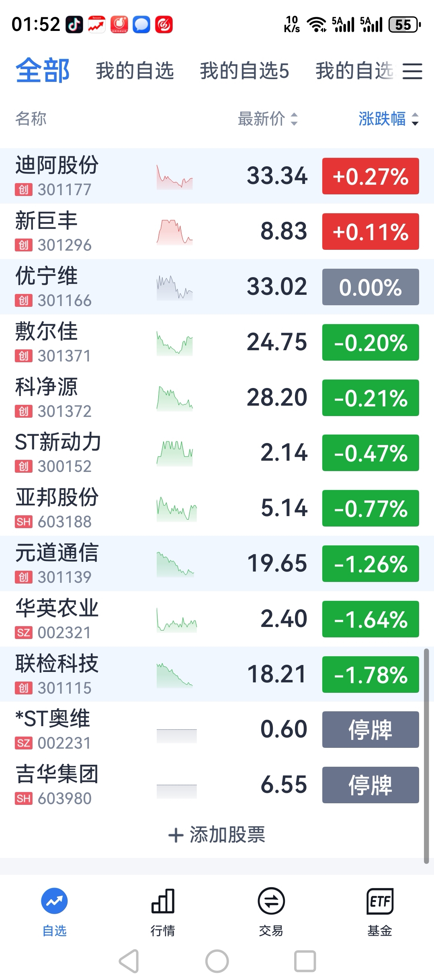Toggle the -1.78% change badge for 联检科技

click(x=371, y=674)
